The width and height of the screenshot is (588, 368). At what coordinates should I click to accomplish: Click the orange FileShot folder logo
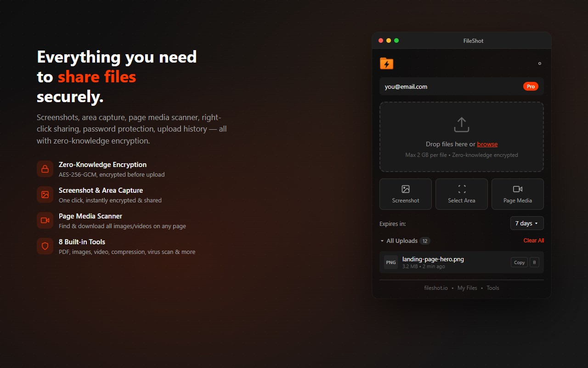click(387, 63)
